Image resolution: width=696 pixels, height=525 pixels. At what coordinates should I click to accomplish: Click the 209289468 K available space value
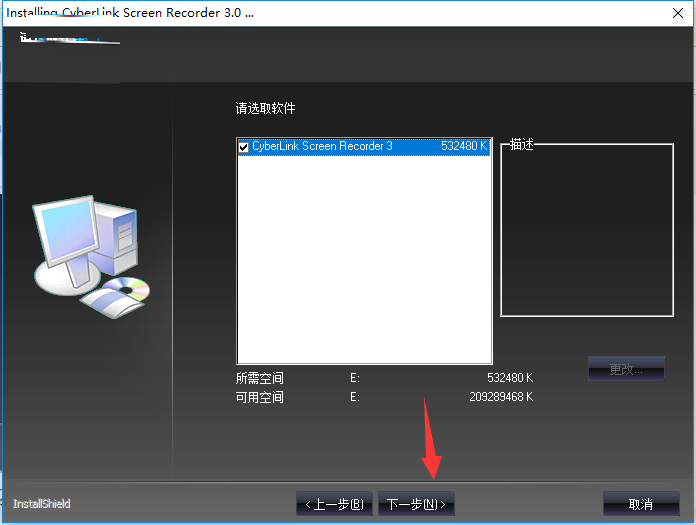(x=501, y=397)
